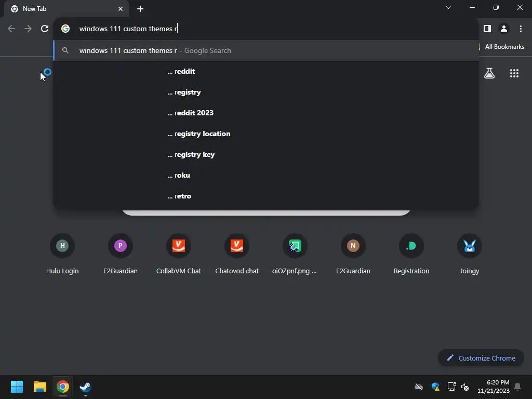Select the New Tab tab
The height and width of the screenshot is (399, 532).
(66, 9)
